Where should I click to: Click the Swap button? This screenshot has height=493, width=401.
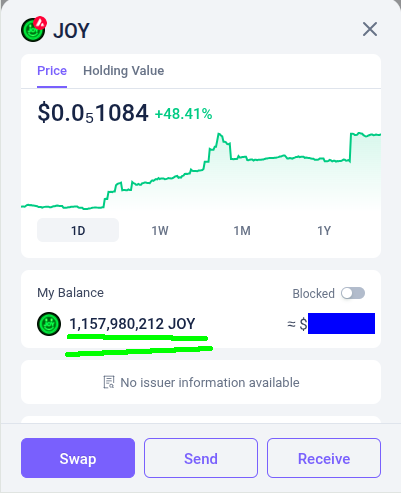[78, 458]
